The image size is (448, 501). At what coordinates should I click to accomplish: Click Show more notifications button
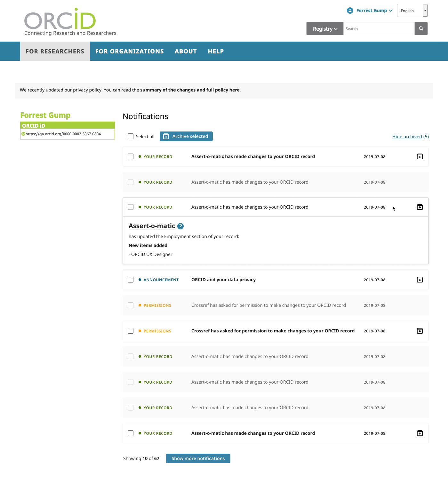(x=198, y=458)
